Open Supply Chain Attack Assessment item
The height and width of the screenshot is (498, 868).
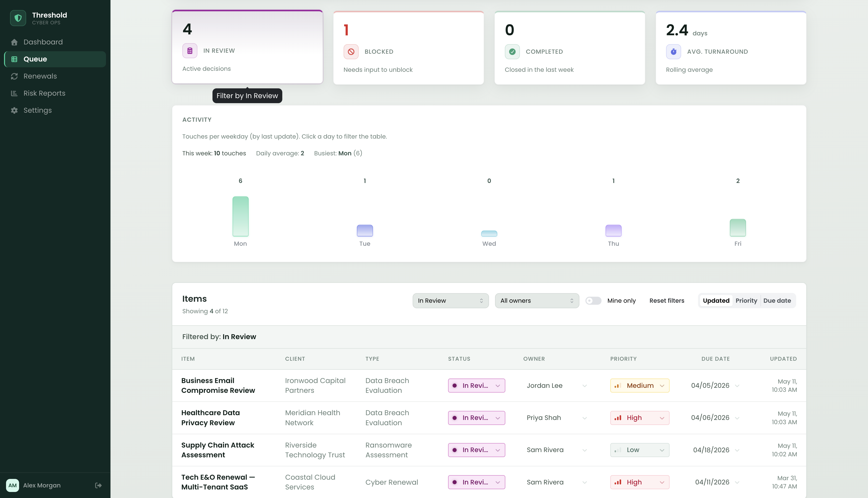pos(218,450)
